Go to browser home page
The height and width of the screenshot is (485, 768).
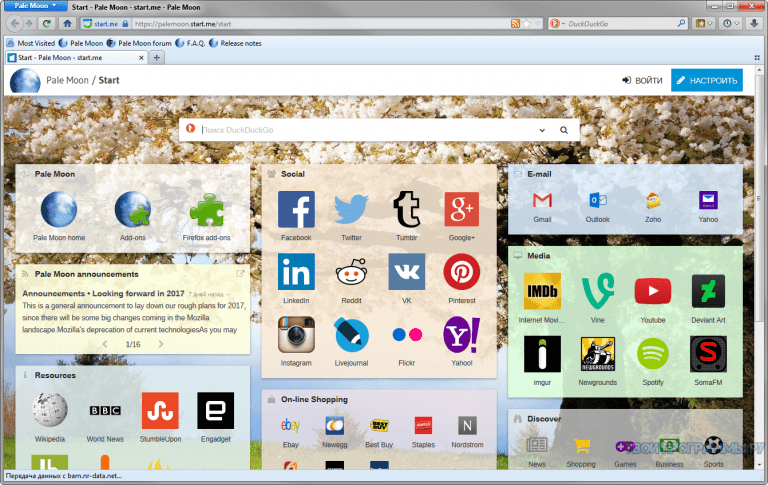pyautogui.click(x=67, y=24)
